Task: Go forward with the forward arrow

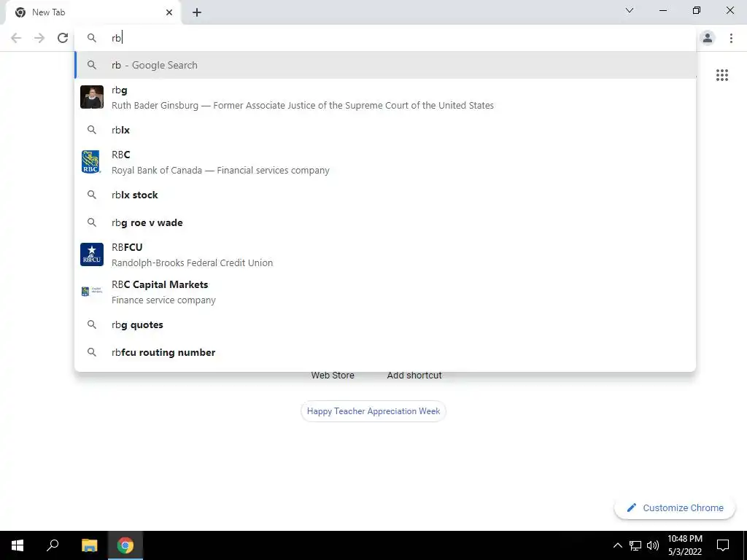Action: tap(39, 38)
